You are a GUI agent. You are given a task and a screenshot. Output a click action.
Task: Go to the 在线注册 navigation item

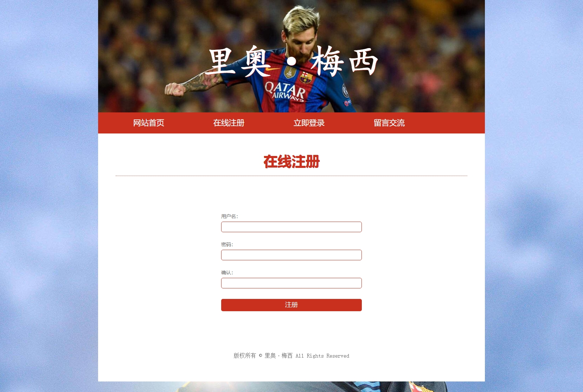[229, 123]
